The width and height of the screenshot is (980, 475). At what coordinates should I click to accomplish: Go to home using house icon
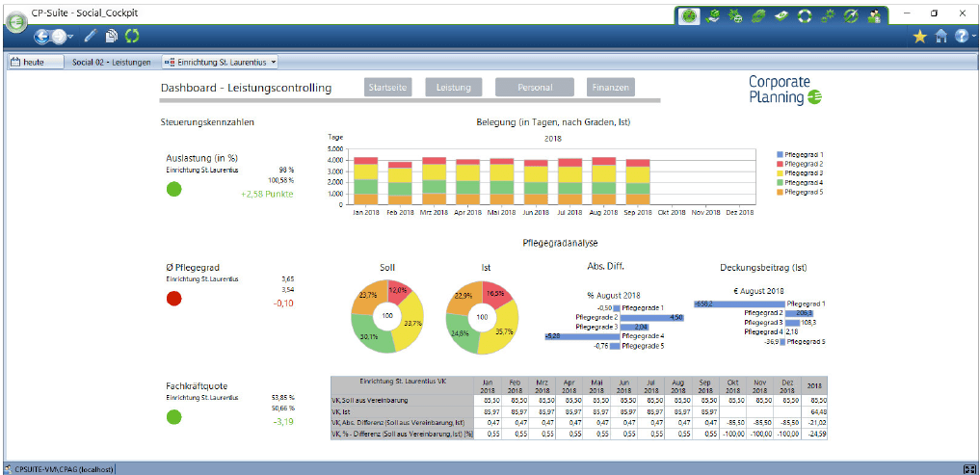tap(940, 37)
